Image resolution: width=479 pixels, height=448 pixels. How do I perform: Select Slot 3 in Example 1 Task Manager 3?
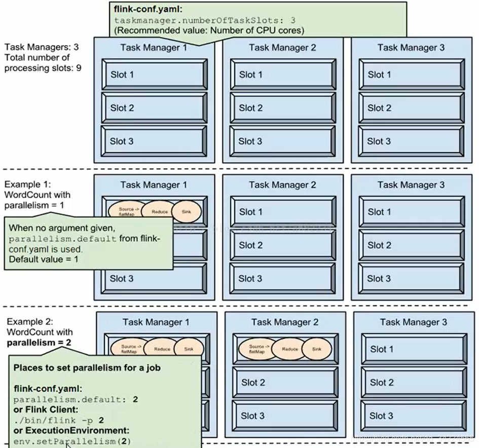coord(411,278)
